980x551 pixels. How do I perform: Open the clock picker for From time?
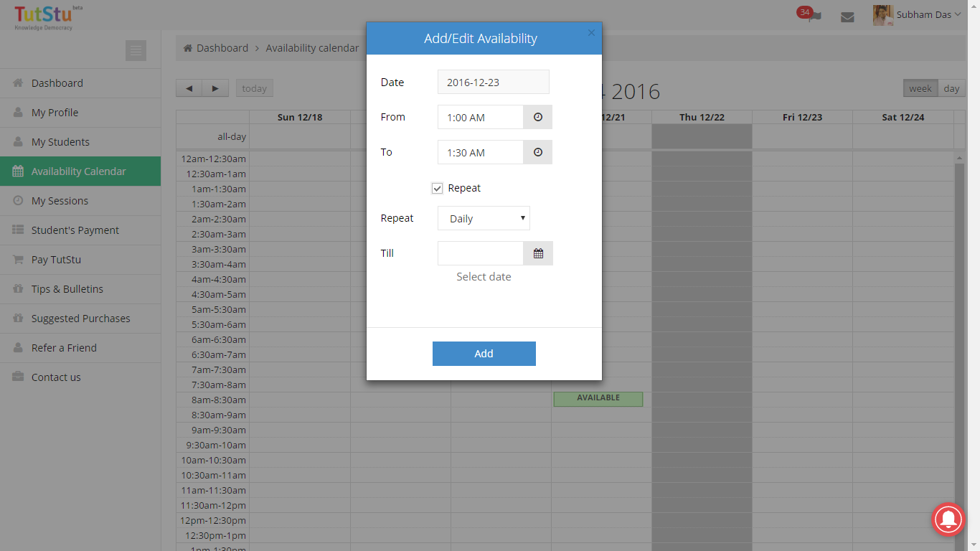pos(538,117)
